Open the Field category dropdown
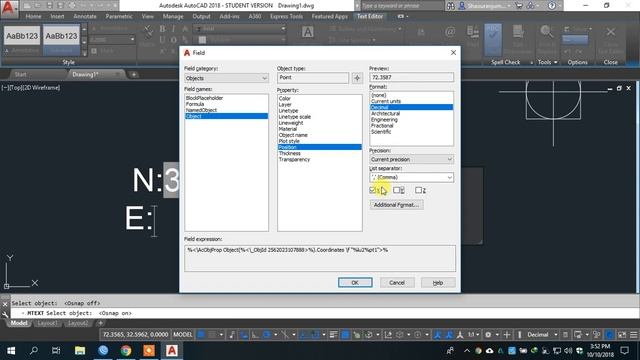This screenshot has width=640, height=360. pyautogui.click(x=227, y=78)
